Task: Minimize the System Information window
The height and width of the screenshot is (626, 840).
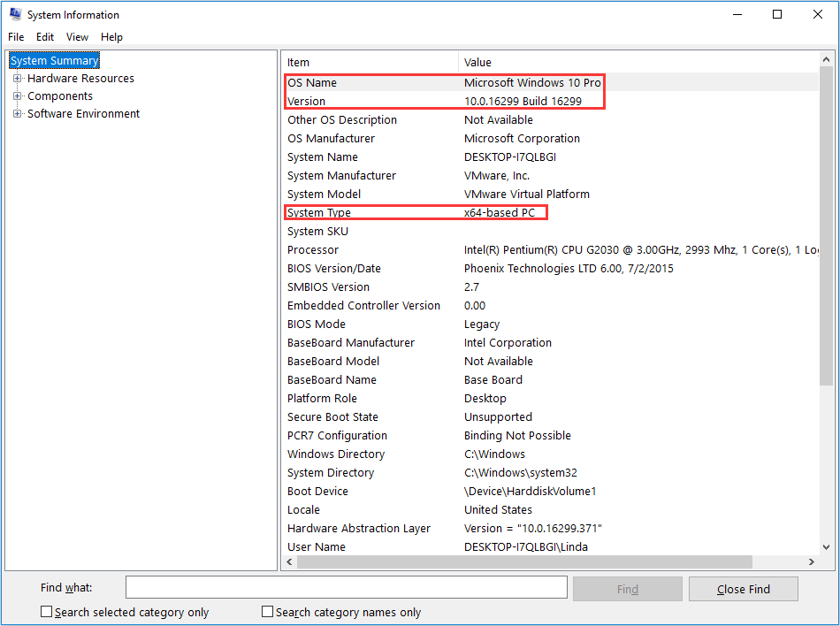Action: [x=737, y=14]
